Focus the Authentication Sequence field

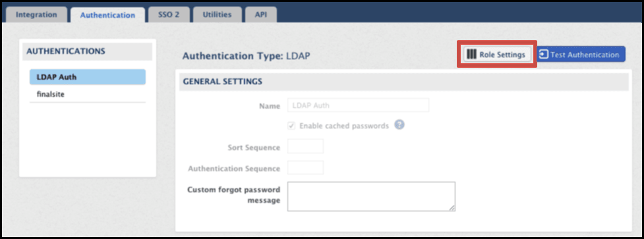click(305, 168)
